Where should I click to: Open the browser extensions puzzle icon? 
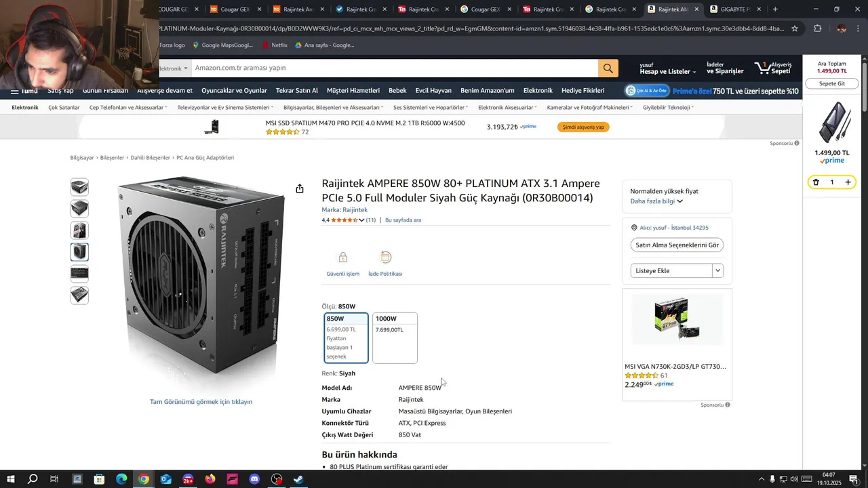(817, 28)
